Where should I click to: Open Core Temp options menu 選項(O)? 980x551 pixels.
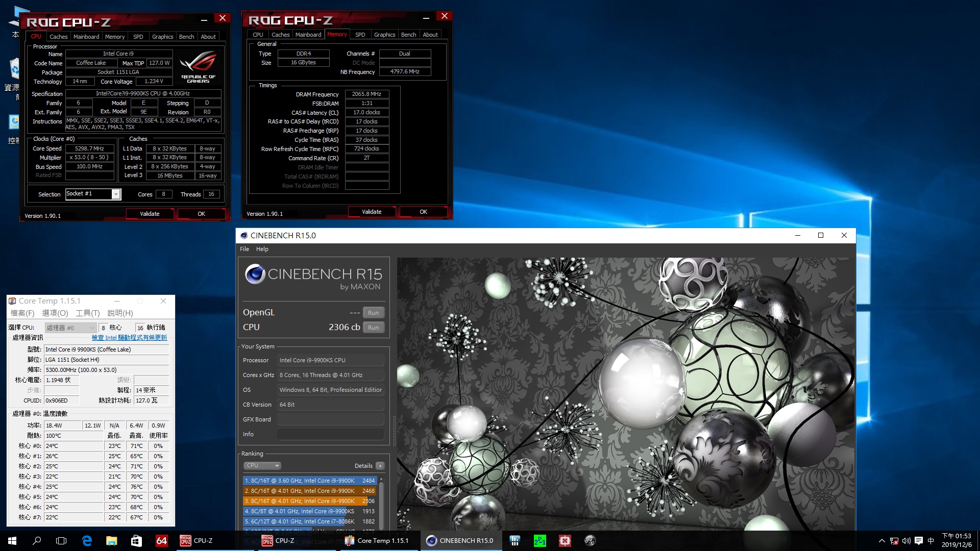pos(55,313)
